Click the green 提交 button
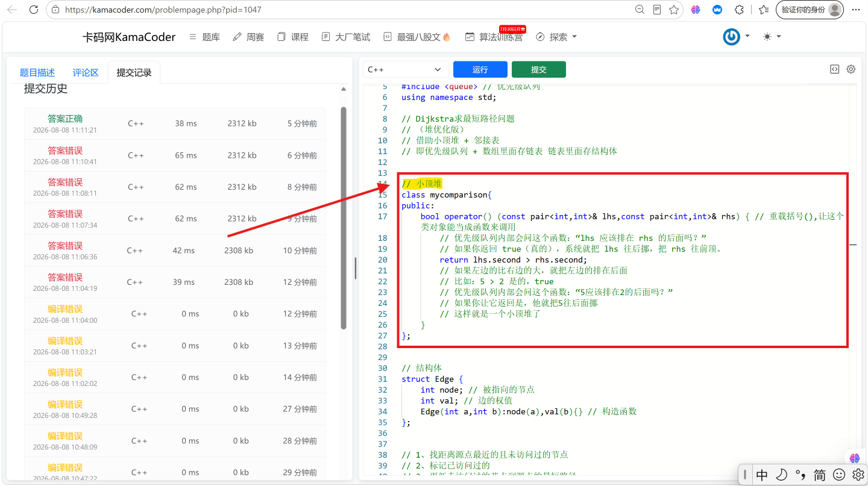This screenshot has height=486, width=868. pos(539,69)
